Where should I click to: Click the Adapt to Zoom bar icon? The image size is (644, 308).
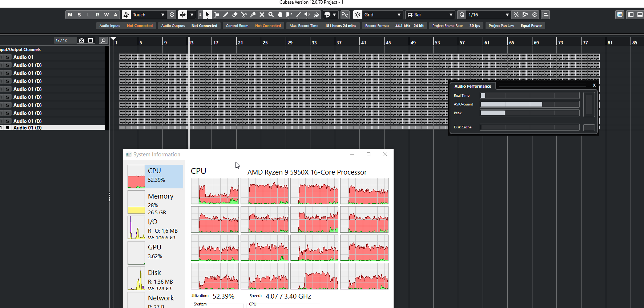point(410,15)
